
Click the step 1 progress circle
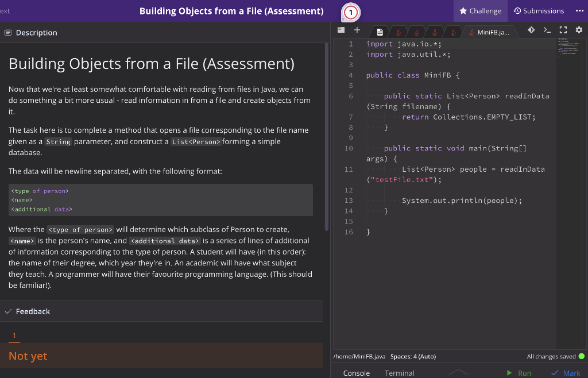click(x=350, y=11)
